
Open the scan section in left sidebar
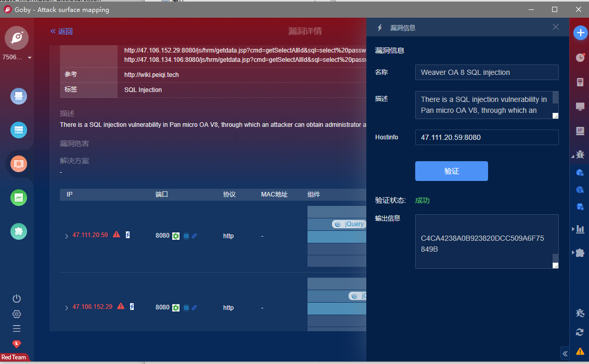click(19, 96)
